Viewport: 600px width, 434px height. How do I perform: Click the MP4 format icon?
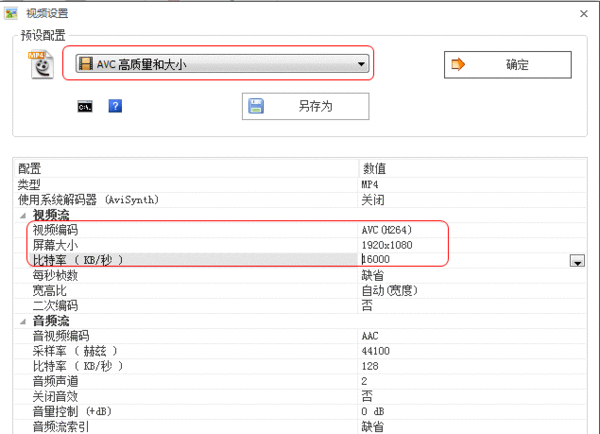click(x=39, y=63)
